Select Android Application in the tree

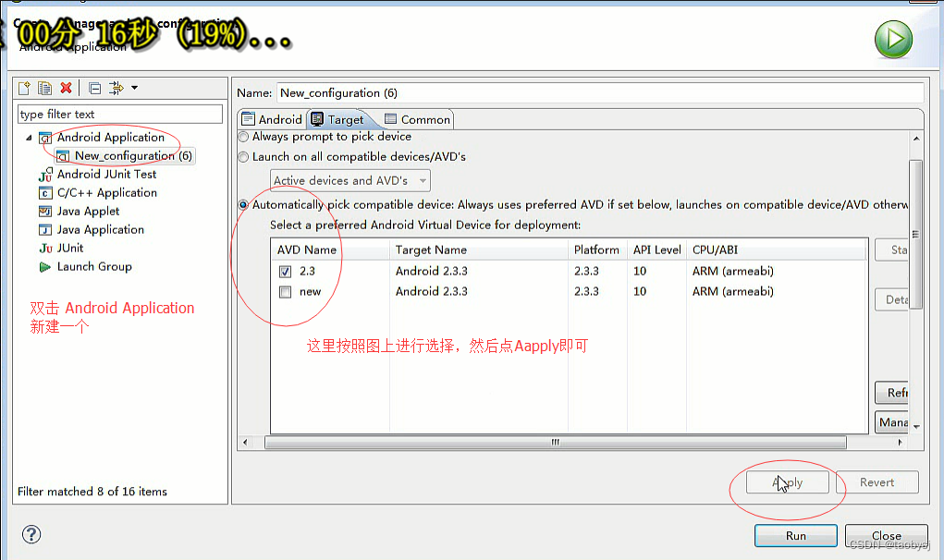pyautogui.click(x=110, y=137)
